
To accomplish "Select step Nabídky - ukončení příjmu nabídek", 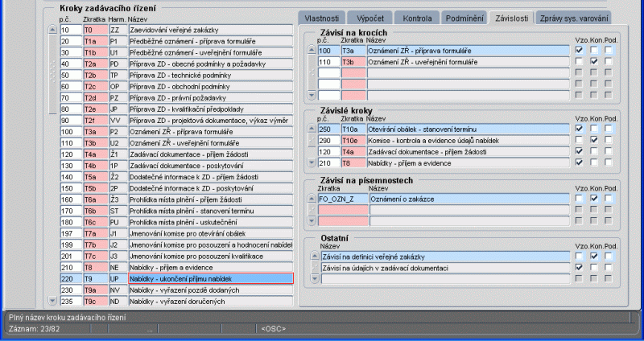I will (x=211, y=278).
